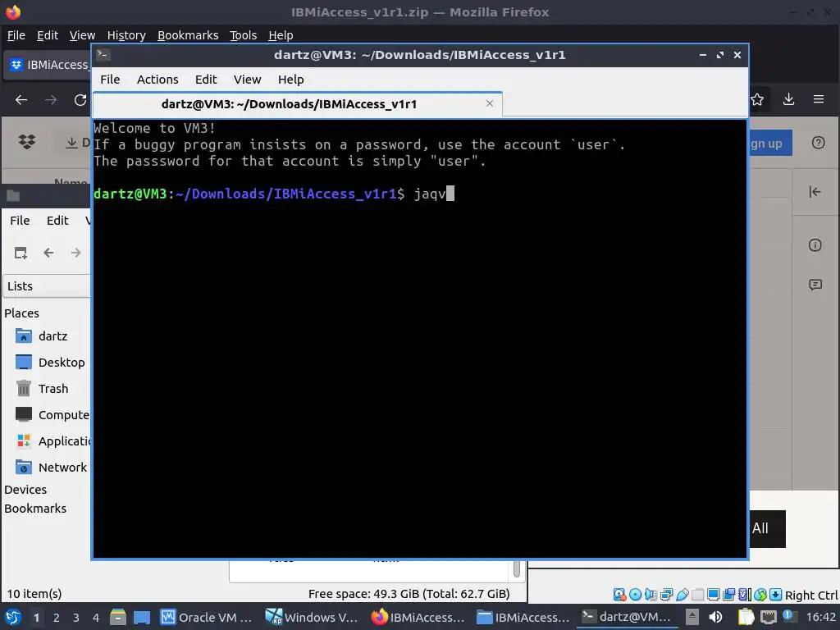This screenshot has width=840, height=630.
Task: Open Edit menu in the file manager
Action: click(57, 221)
